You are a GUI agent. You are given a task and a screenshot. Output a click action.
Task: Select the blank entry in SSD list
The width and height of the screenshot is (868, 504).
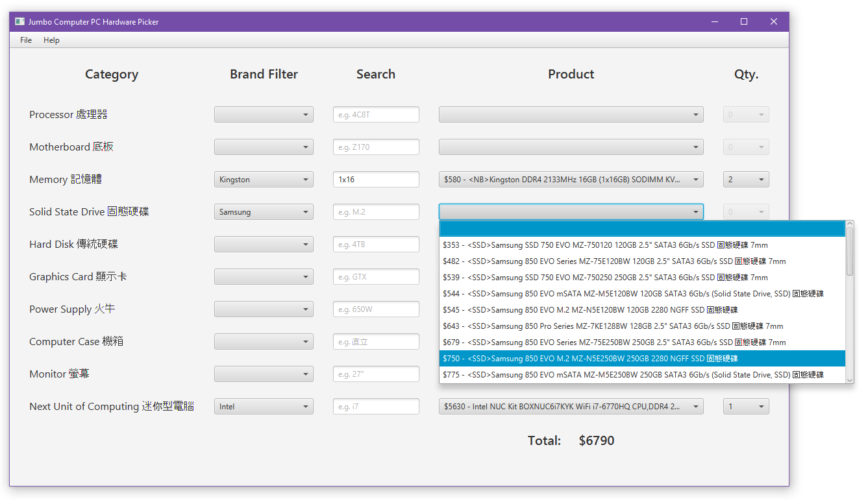point(642,229)
